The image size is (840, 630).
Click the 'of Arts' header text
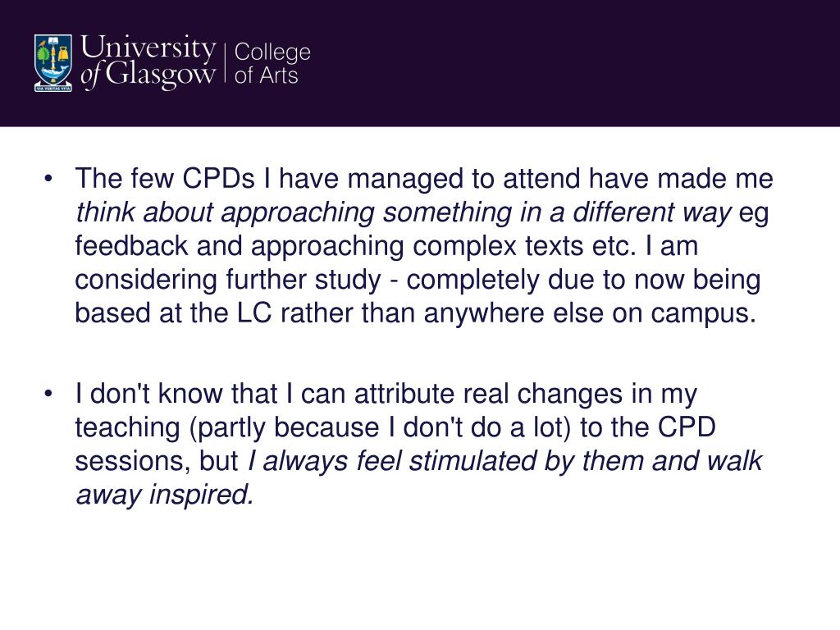coord(266,75)
